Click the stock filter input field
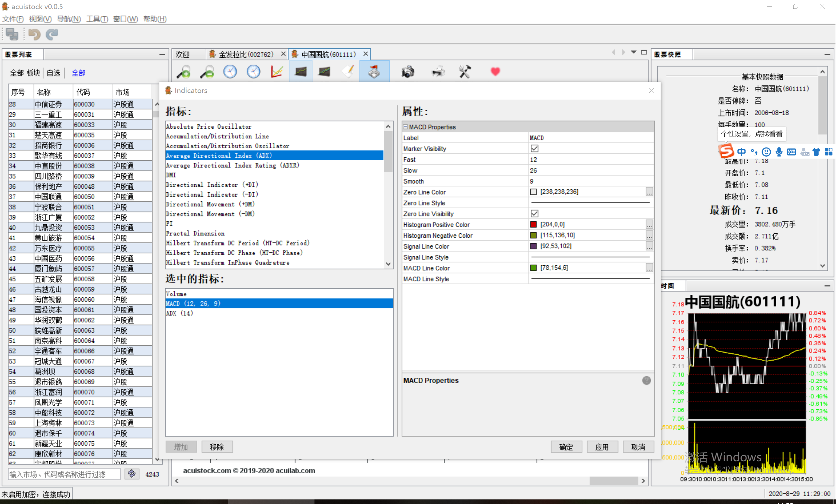 (64, 474)
